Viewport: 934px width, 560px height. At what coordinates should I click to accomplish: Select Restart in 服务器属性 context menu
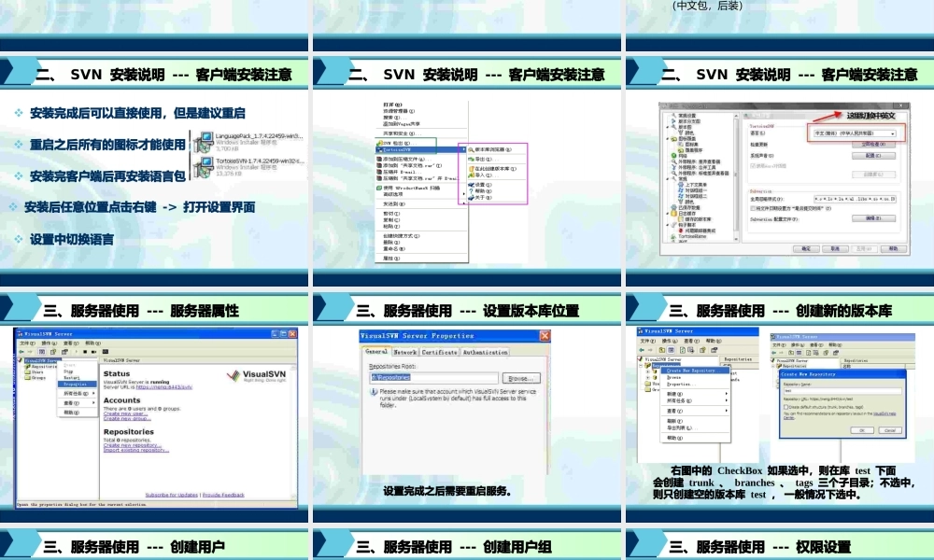point(72,378)
